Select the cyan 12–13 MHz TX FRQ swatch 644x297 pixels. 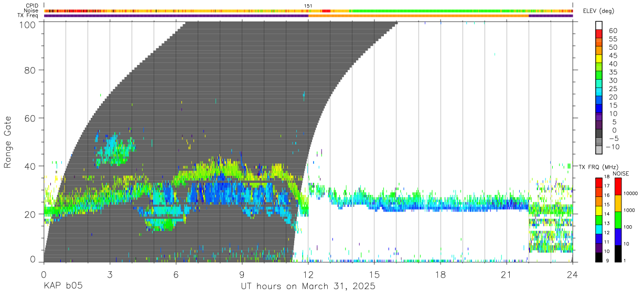tap(599, 229)
